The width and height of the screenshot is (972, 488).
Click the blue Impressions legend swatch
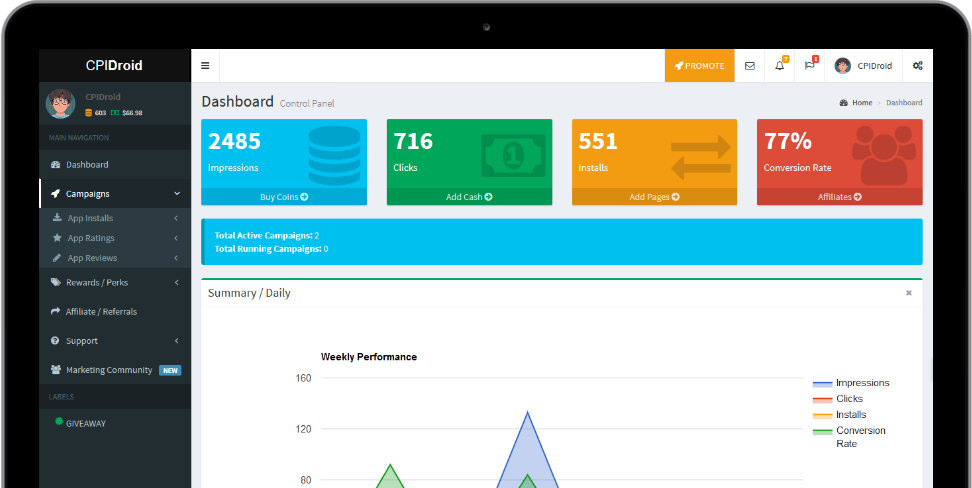(822, 384)
